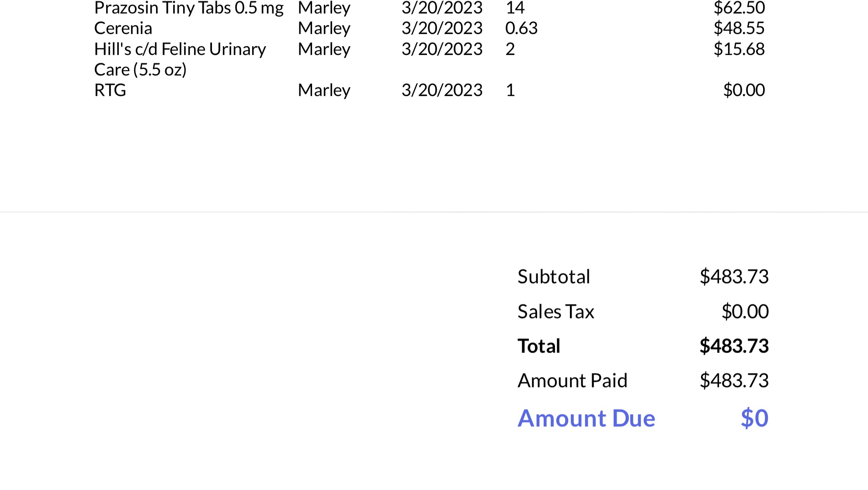Image resolution: width=868 pixels, height=490 pixels.
Task: Click Hill's c/d Feline Urinary Care description
Action: pos(180,59)
